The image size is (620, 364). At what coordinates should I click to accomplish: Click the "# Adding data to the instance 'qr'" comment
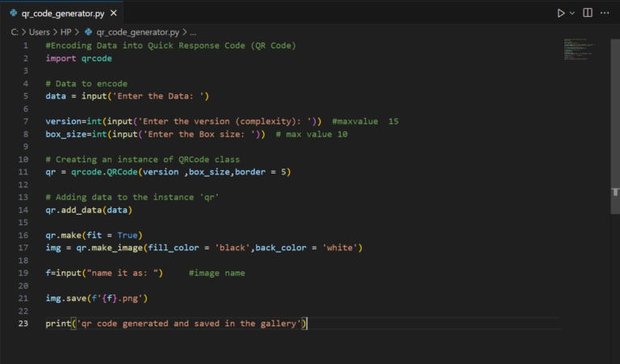[x=132, y=197]
